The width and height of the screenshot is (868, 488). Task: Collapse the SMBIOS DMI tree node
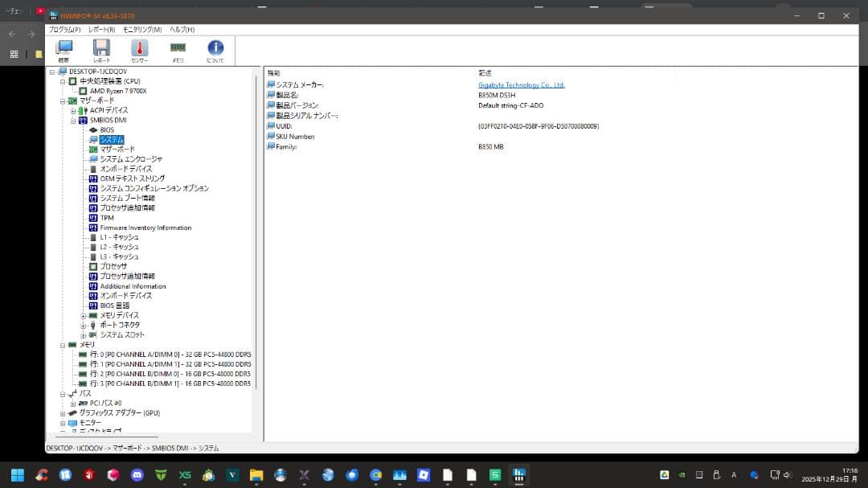(72, 121)
